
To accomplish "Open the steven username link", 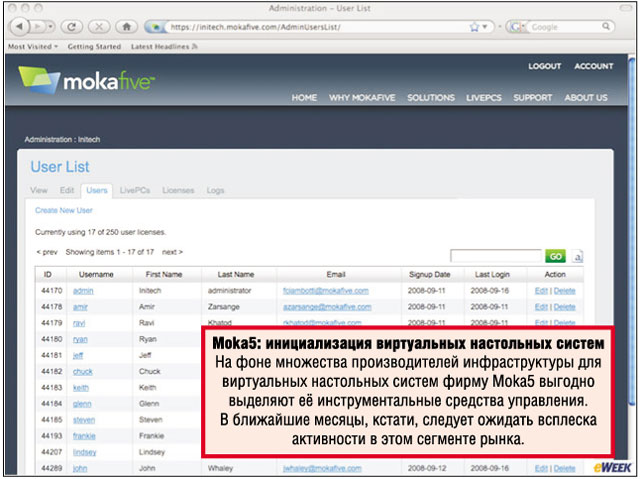I will [x=84, y=420].
